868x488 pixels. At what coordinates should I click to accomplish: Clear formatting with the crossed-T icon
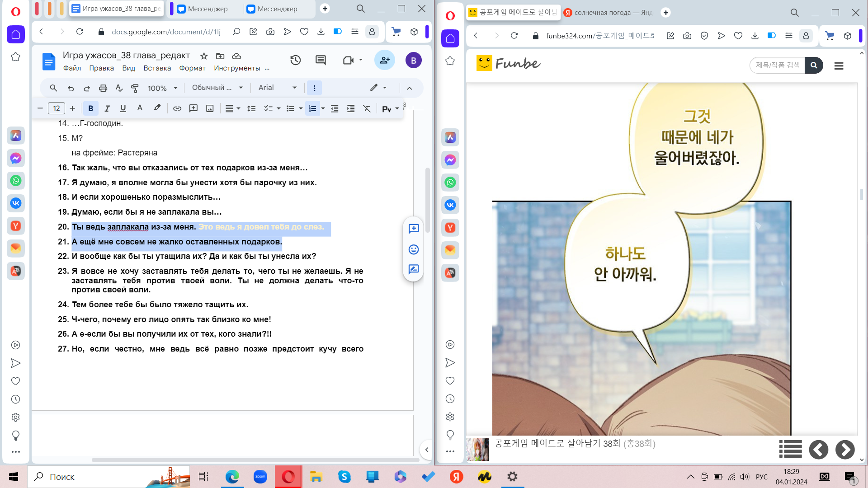click(x=367, y=108)
